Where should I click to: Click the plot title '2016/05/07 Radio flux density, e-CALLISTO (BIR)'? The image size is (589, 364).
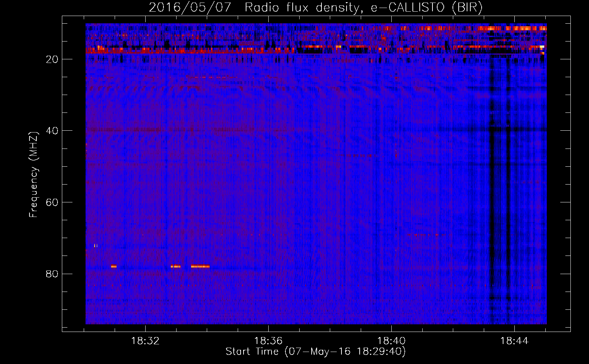[316, 7]
